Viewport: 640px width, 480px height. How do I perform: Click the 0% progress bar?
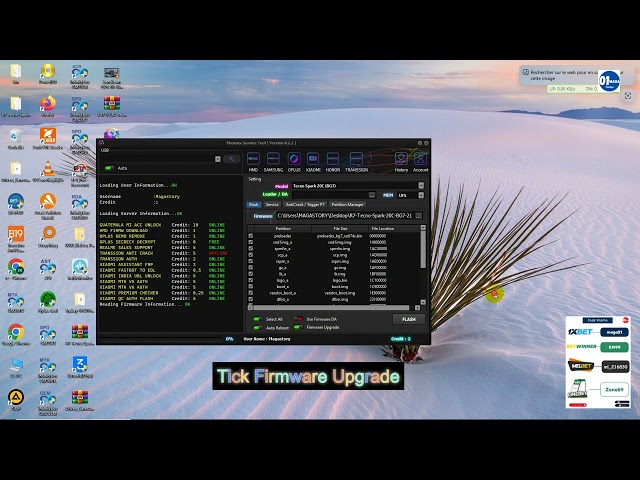(161, 339)
